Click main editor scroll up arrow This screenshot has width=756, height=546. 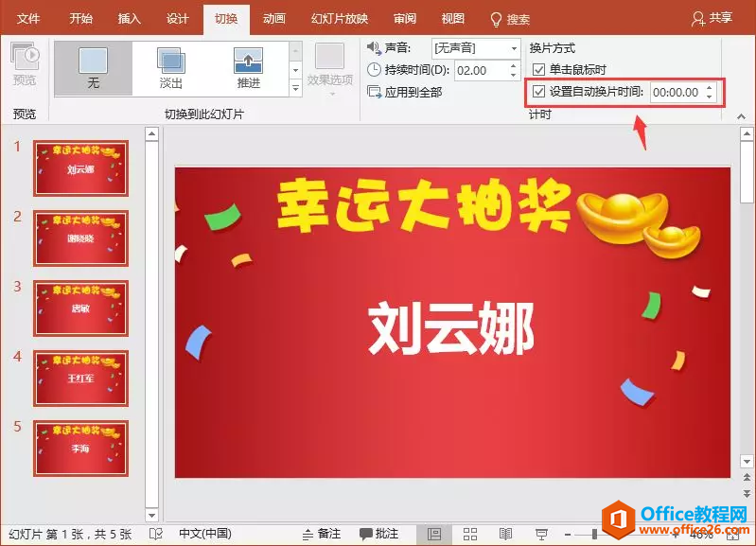747,133
